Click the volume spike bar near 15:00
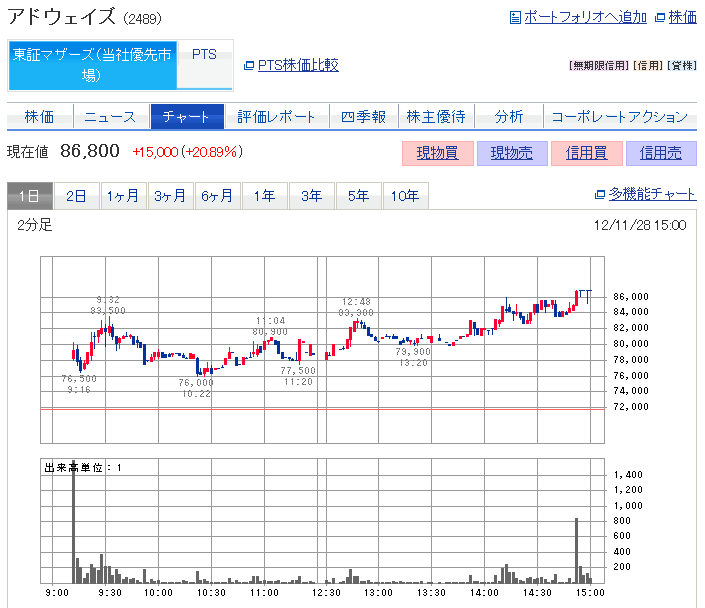The image size is (705, 608). click(577, 550)
